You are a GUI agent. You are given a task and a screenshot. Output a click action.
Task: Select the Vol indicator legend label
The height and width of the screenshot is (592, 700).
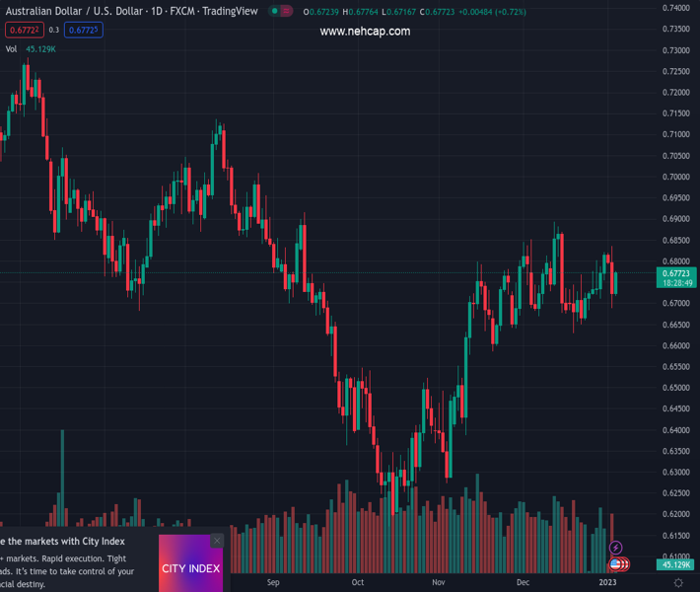[x=11, y=48]
